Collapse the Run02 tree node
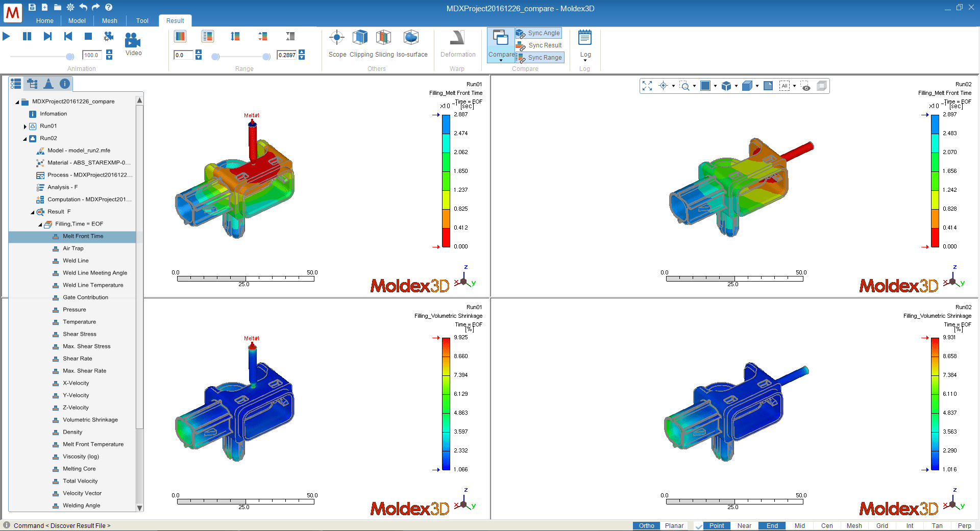The image size is (980, 531). coord(25,139)
